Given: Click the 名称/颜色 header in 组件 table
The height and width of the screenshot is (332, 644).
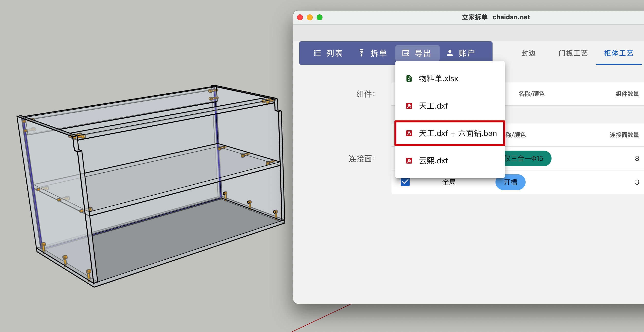Looking at the screenshot, I should coord(531,94).
